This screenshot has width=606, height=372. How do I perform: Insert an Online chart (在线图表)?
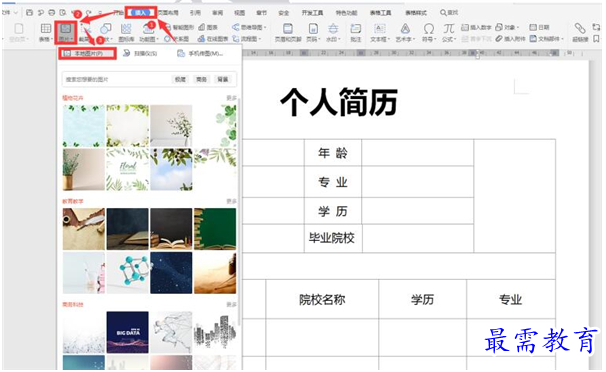click(213, 39)
